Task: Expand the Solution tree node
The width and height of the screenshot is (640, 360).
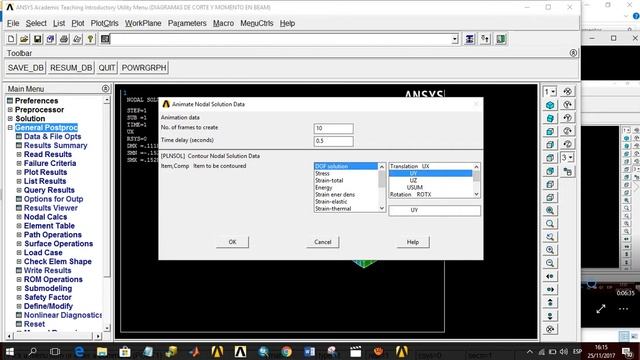Action: point(10,118)
